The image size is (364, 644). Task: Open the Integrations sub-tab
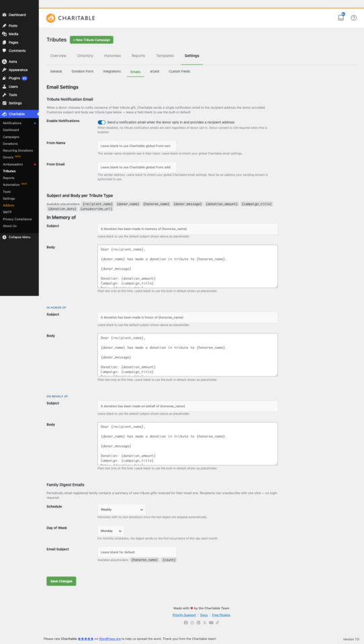112,72
